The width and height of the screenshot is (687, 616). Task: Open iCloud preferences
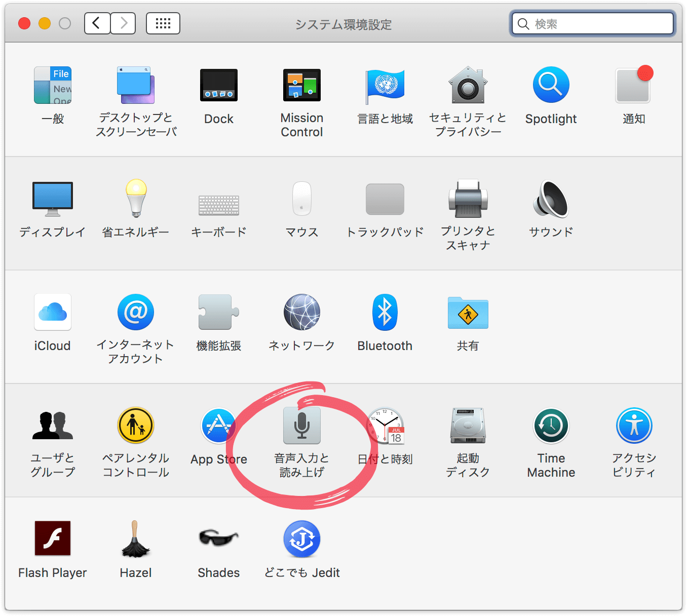click(53, 312)
